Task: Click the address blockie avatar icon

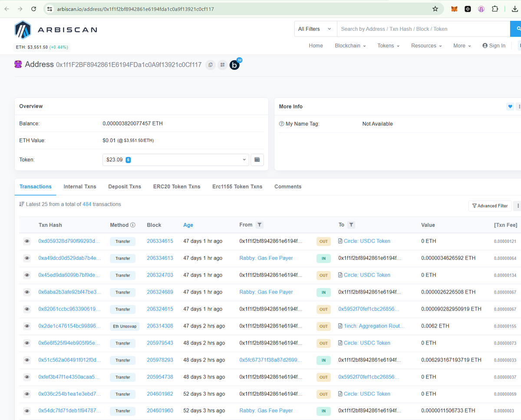Action: point(18,64)
